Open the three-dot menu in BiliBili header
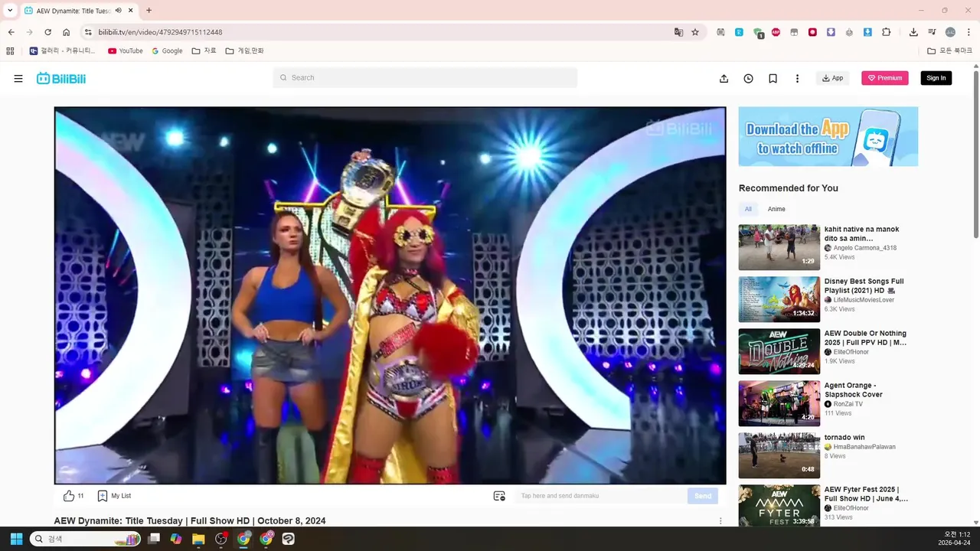 coord(797,78)
